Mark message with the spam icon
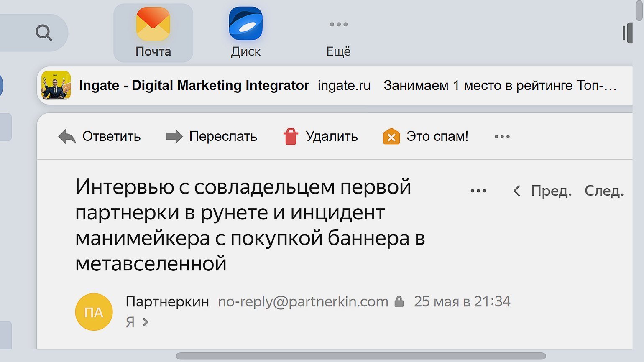 (x=391, y=137)
